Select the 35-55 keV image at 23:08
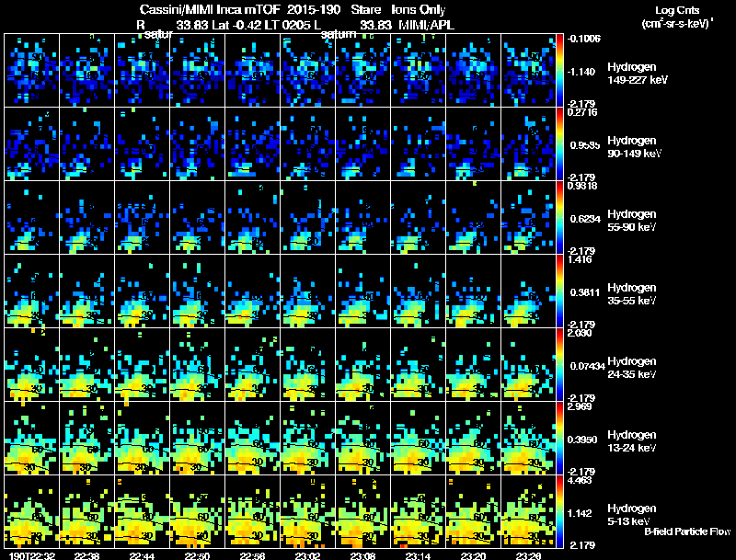This screenshot has width=736, height=560. point(362,291)
